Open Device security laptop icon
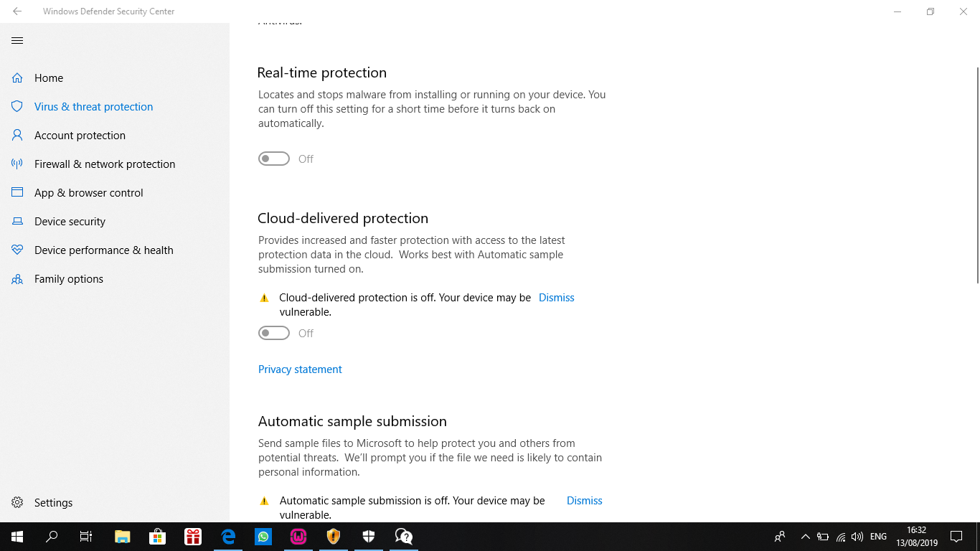Viewport: 980px width, 551px height. tap(17, 221)
